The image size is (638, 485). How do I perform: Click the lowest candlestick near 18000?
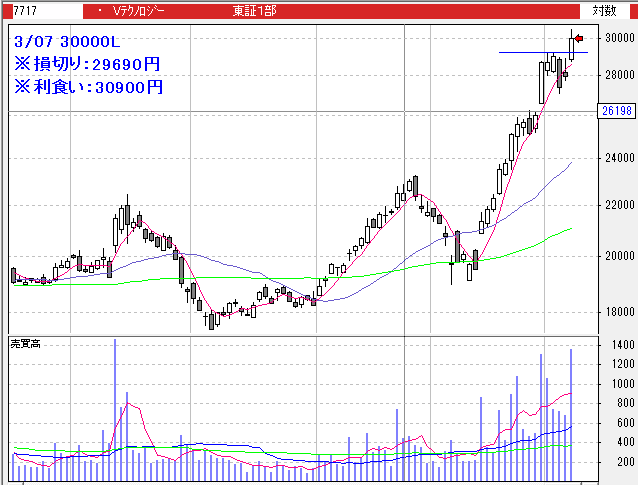coord(211,320)
